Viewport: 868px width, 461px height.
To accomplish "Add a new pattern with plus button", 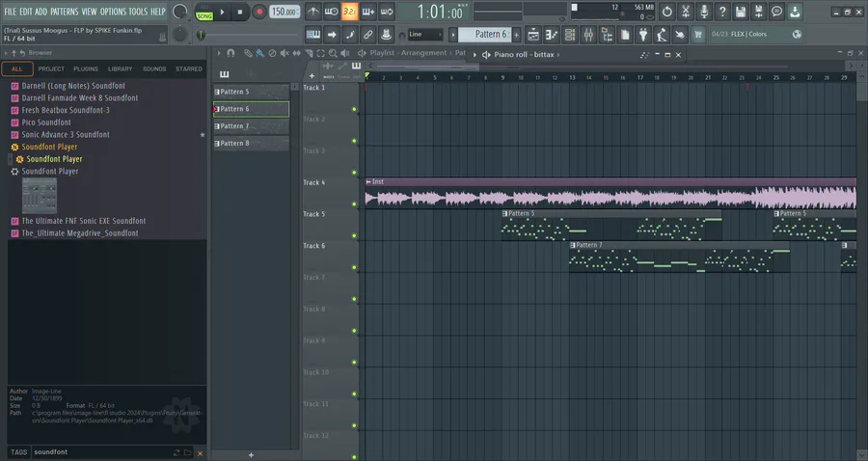I will (x=517, y=35).
